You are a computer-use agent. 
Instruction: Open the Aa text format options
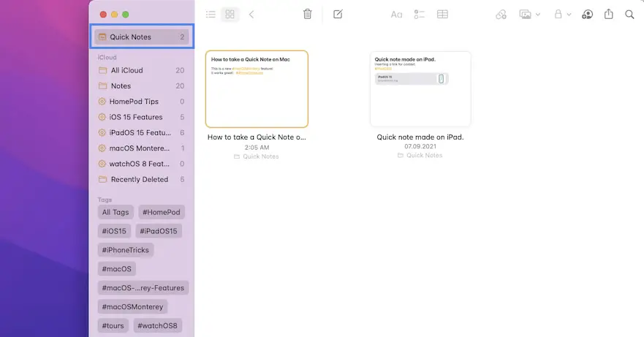396,15
